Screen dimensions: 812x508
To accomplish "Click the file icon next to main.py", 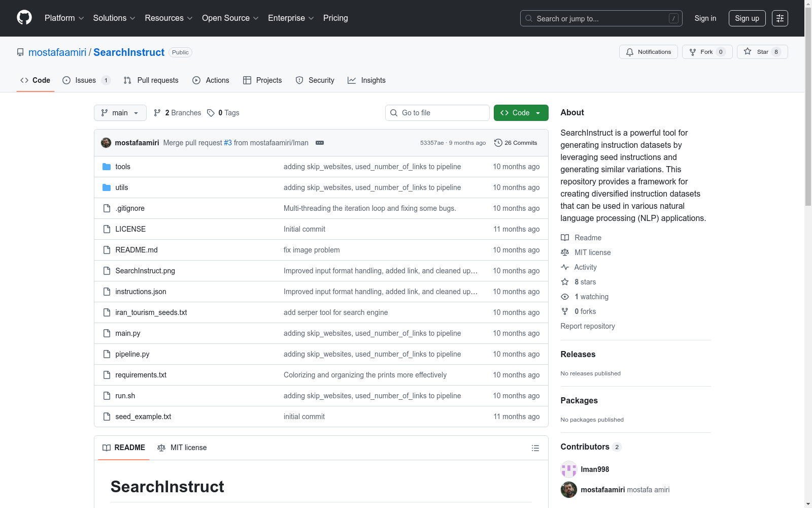I will [x=107, y=333].
